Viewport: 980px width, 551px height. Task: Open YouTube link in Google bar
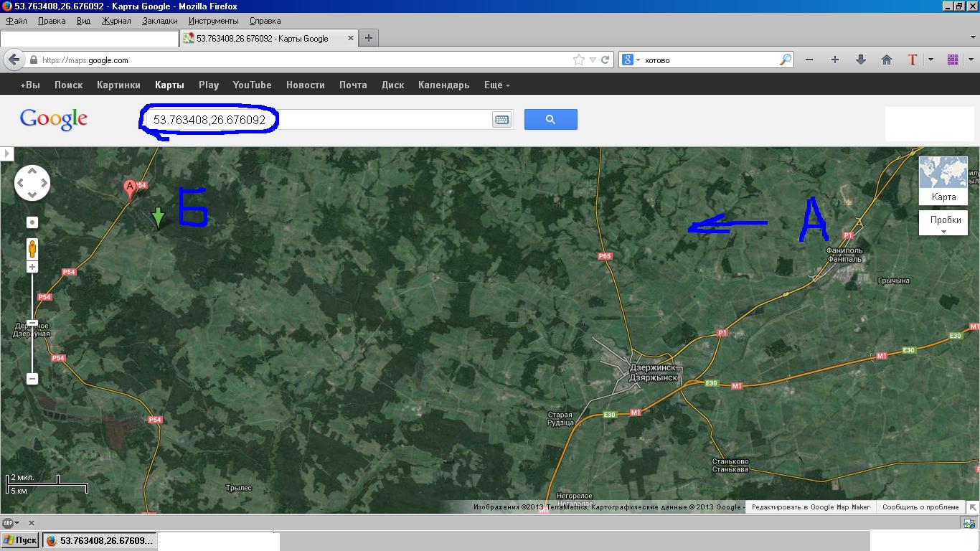click(x=252, y=85)
